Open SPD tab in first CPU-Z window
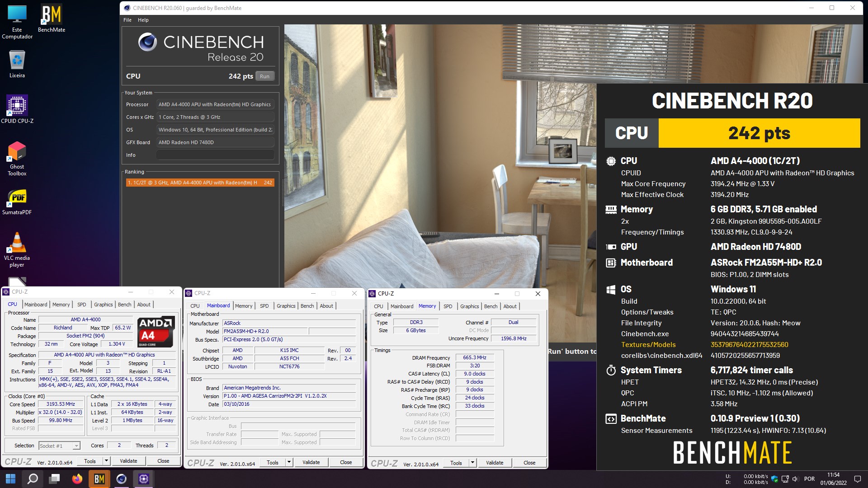The height and width of the screenshot is (488, 868). pyautogui.click(x=81, y=305)
